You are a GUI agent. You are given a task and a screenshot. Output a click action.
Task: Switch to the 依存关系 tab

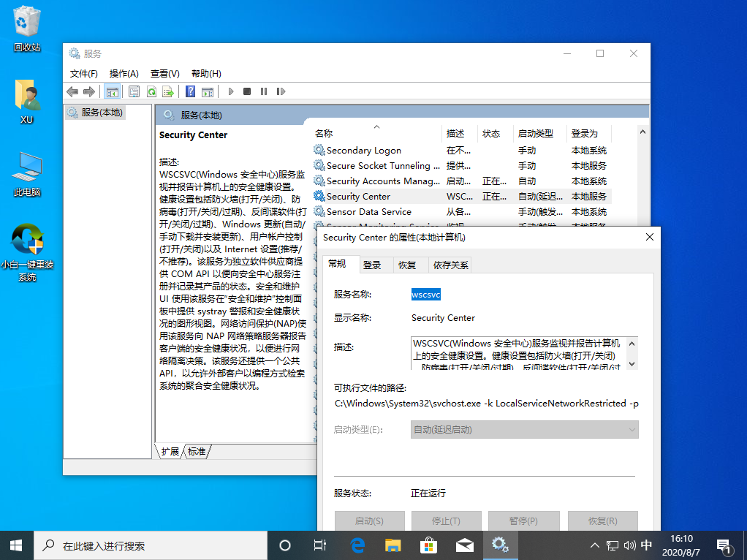451,265
